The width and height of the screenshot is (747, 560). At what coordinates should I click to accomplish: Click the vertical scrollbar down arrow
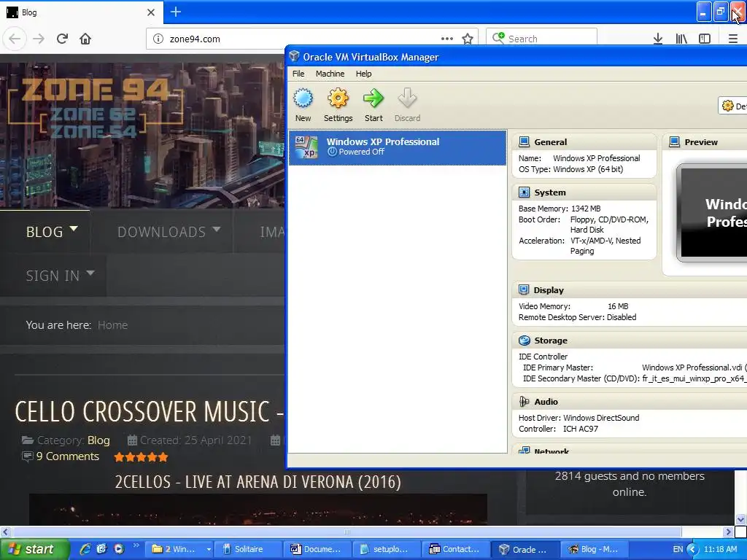tap(741, 519)
